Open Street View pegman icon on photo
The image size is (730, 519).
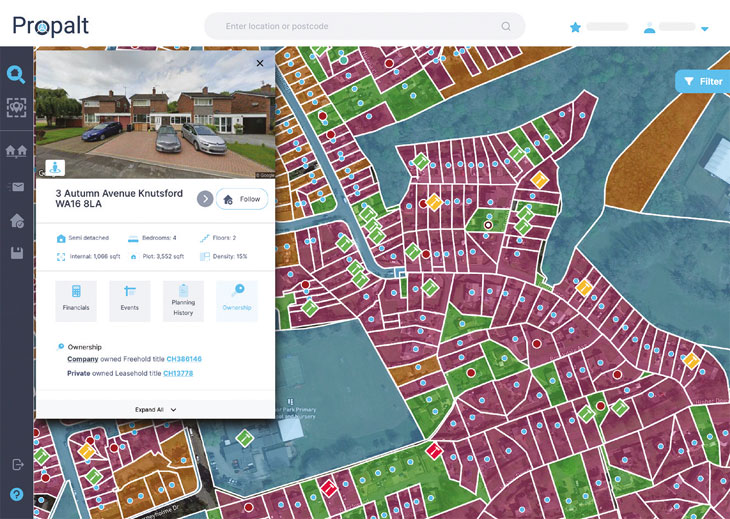(x=53, y=166)
